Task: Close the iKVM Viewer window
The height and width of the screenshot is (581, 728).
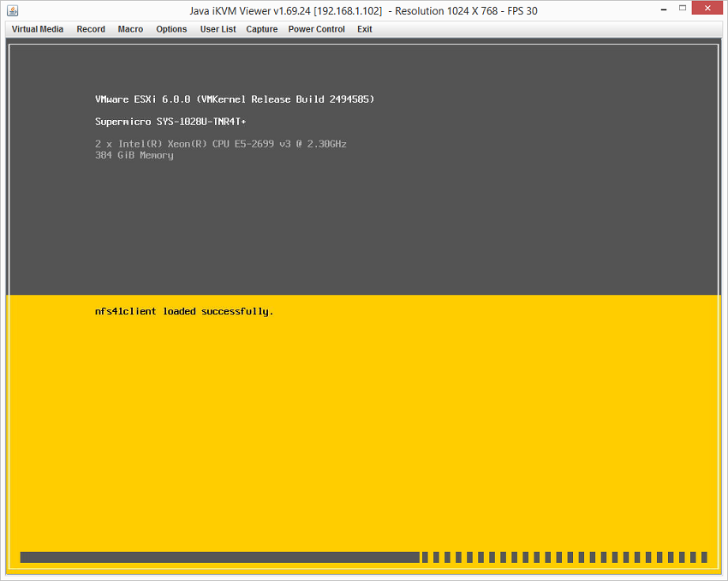Action: coord(707,8)
